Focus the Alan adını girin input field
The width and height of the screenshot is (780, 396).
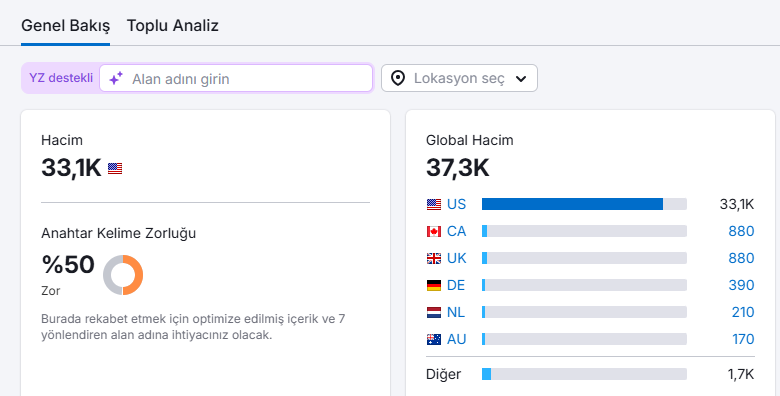[x=236, y=78]
